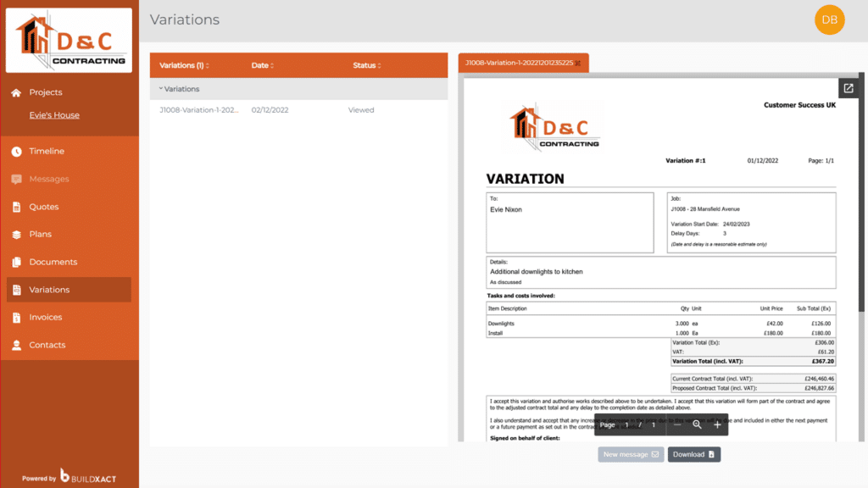Select the Timeline clock icon
The image size is (868, 488).
click(17, 151)
